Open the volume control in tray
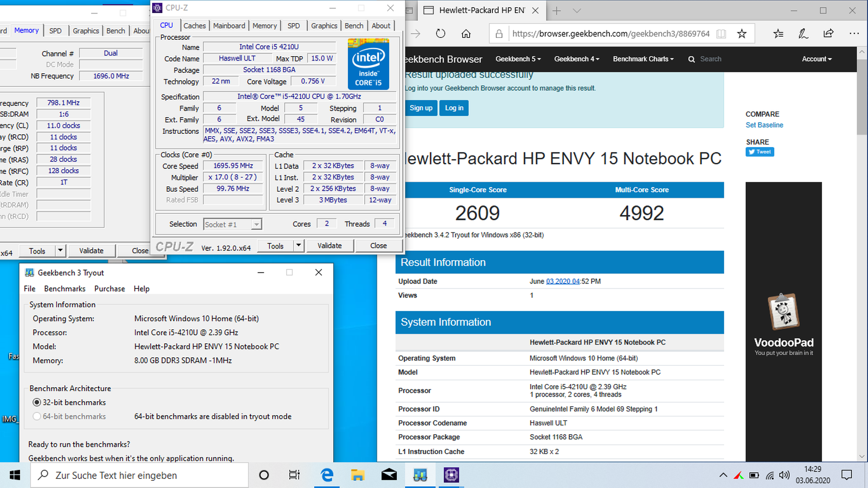The image size is (868, 488). (x=784, y=475)
